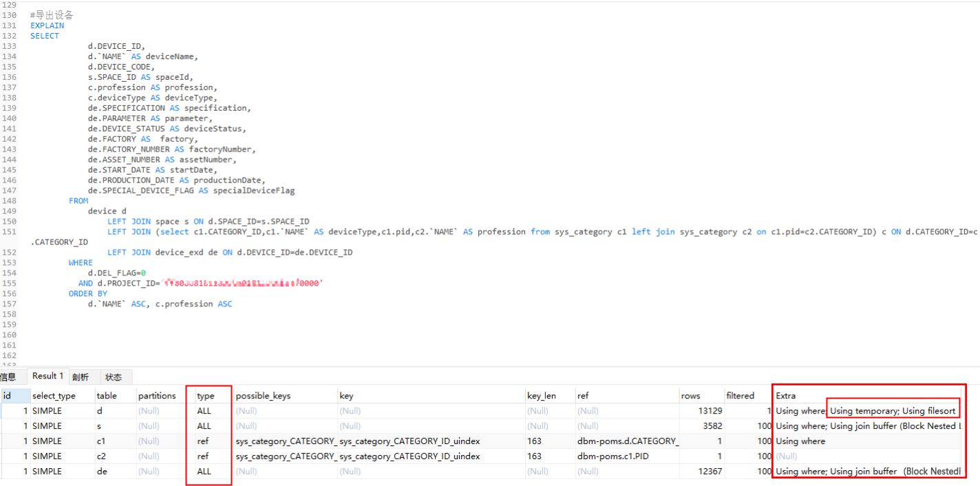
Task: Click 'de.FACTORY_NUMBER AS factoryNumber,' line
Action: (172, 149)
